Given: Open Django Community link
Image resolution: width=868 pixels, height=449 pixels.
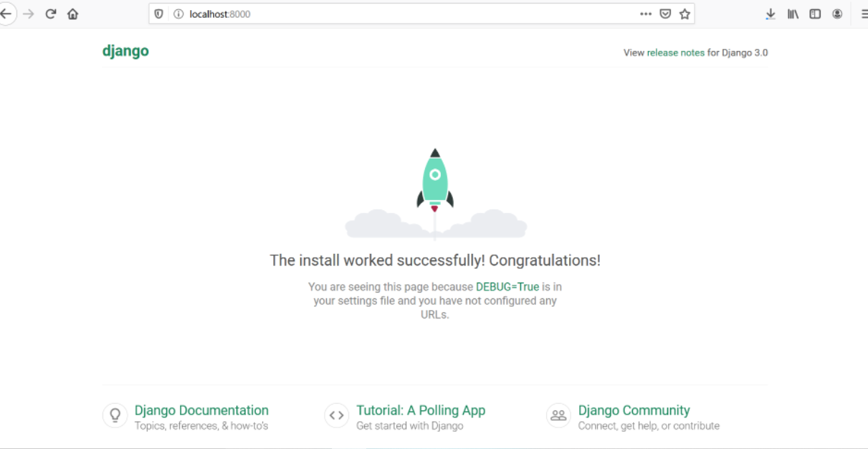Looking at the screenshot, I should [x=634, y=410].
